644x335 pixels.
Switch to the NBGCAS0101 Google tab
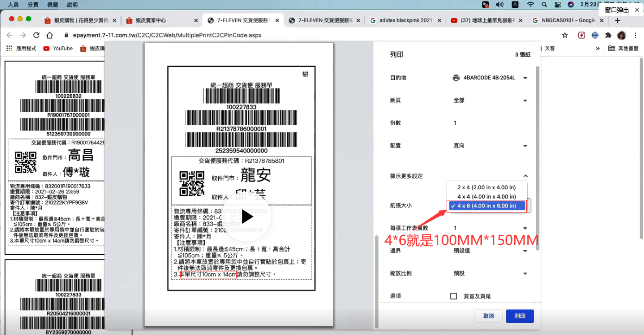[568, 20]
